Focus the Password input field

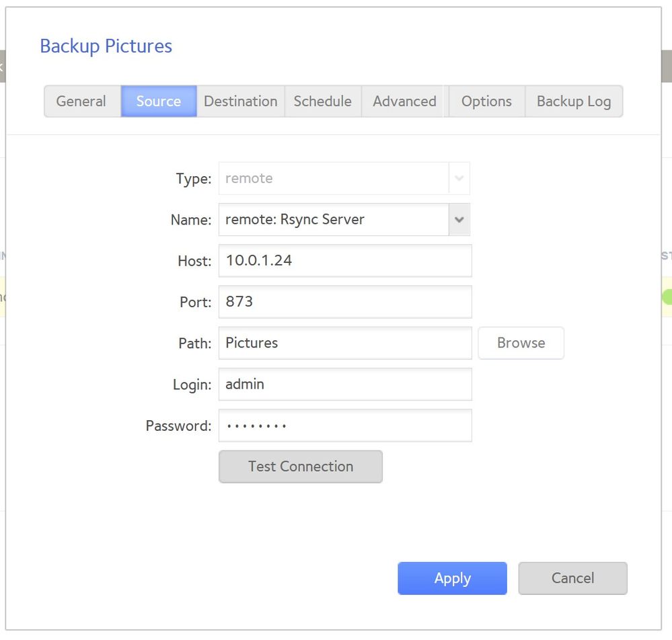click(345, 426)
